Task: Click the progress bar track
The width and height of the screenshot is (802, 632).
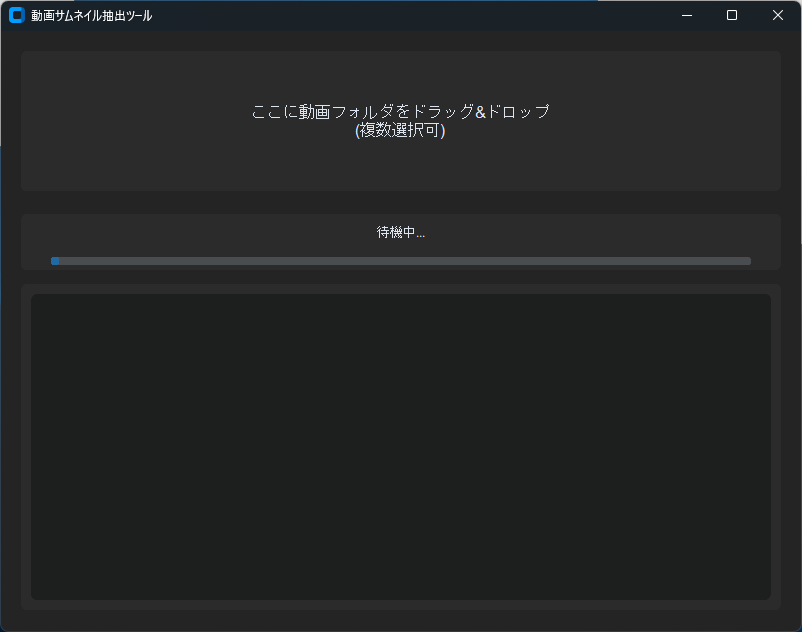Action: (x=400, y=261)
